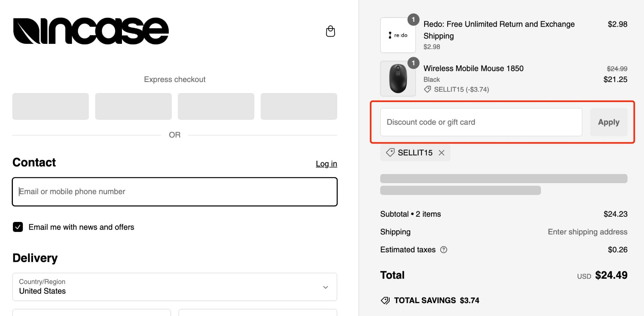Toggle the news and offers subscription checkbox

tap(18, 227)
